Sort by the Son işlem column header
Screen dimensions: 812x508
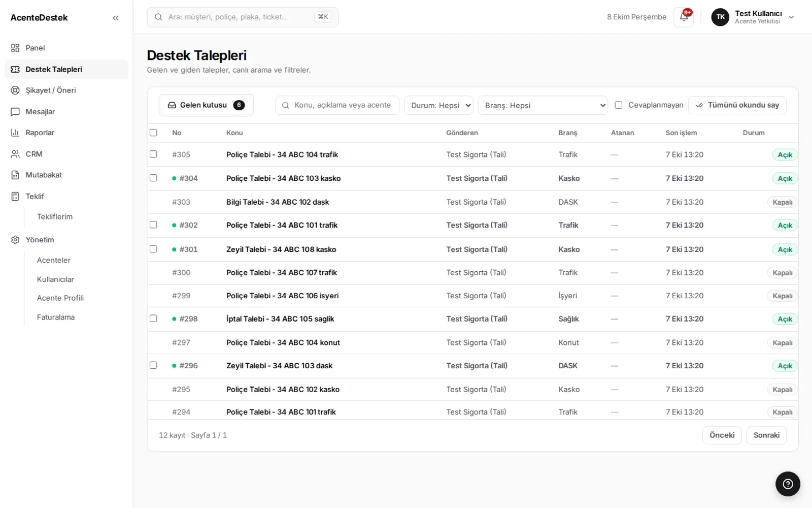681,133
